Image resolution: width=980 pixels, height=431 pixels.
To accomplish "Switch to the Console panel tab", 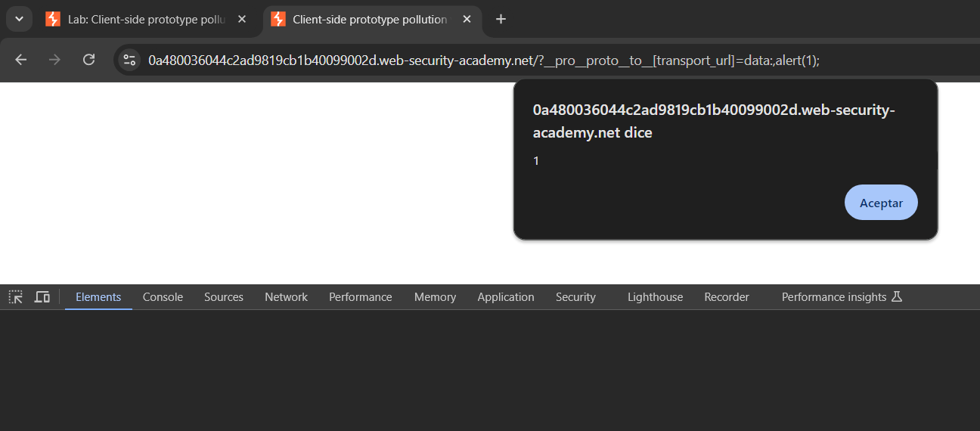I will click(163, 297).
